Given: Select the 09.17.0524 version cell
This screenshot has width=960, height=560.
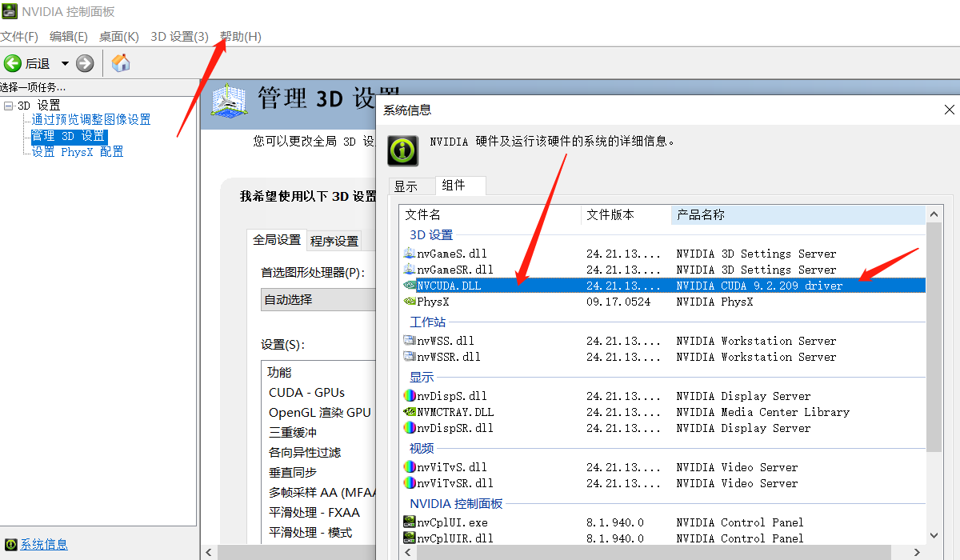Looking at the screenshot, I should coord(618,302).
